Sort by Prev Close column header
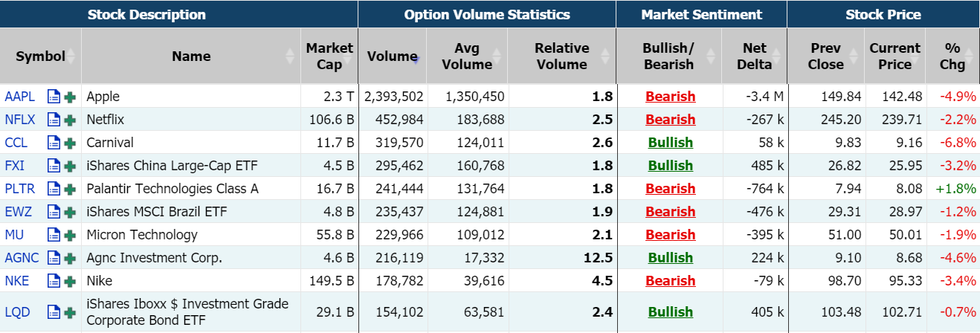This screenshot has height=333, width=980. click(x=825, y=56)
